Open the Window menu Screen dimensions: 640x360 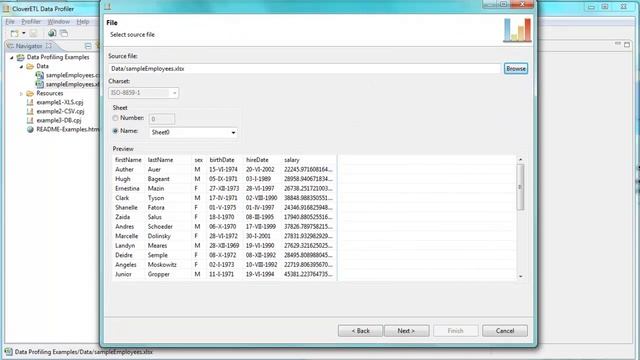pyautogui.click(x=58, y=22)
